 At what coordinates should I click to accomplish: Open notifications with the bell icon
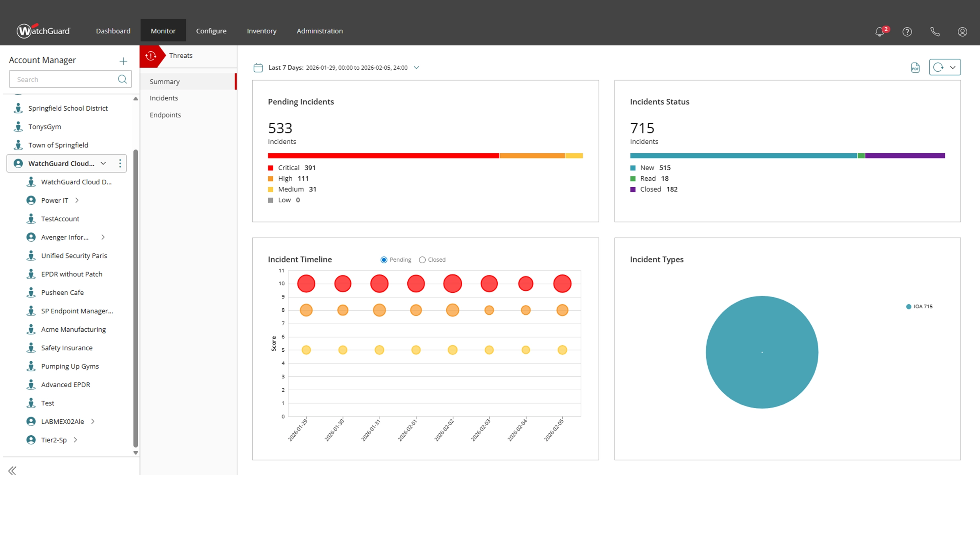coord(879,31)
